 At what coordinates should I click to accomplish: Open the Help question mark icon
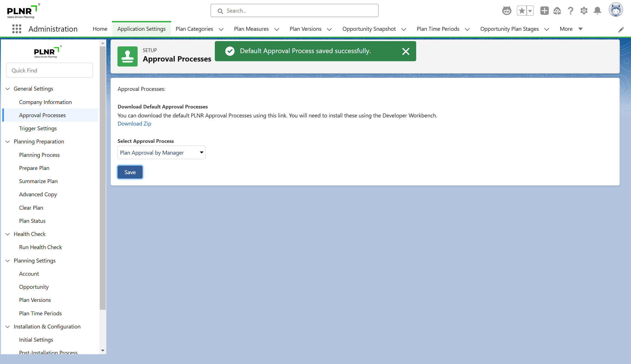click(x=571, y=11)
